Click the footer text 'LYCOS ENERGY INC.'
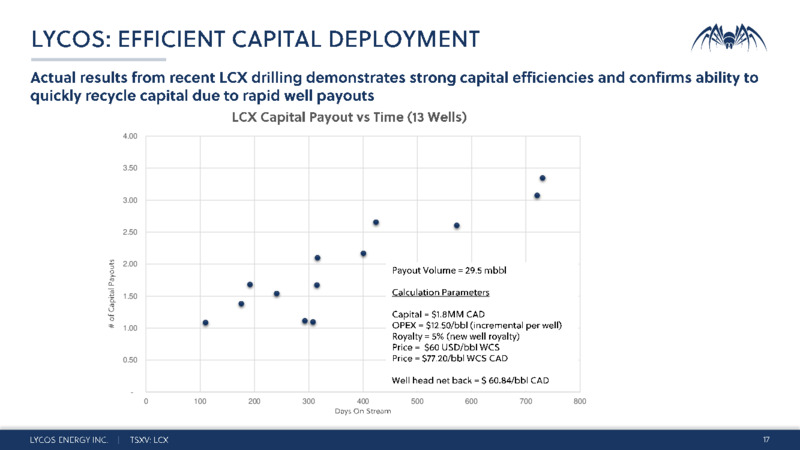 point(68,440)
